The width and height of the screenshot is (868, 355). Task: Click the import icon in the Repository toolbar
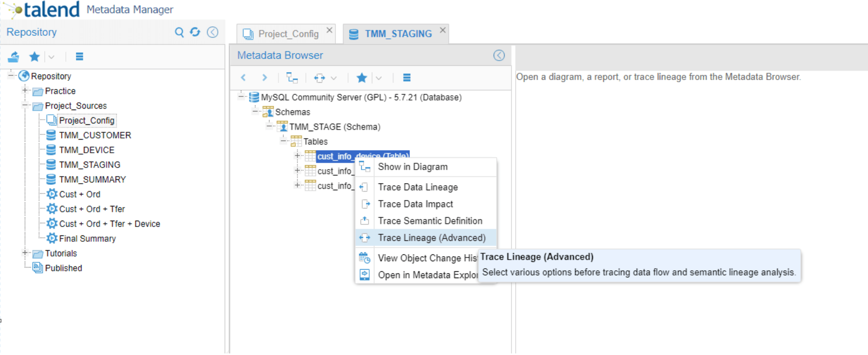click(14, 56)
